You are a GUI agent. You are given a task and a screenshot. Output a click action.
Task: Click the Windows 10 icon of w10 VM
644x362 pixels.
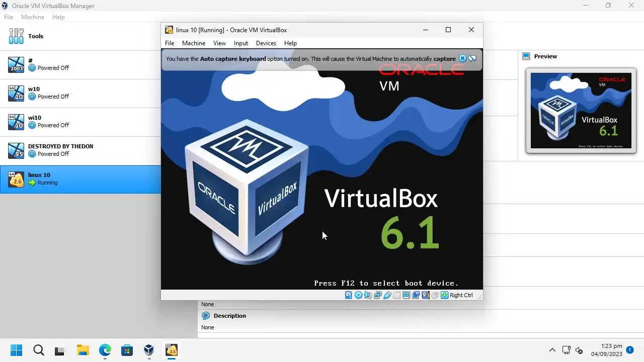[16, 93]
